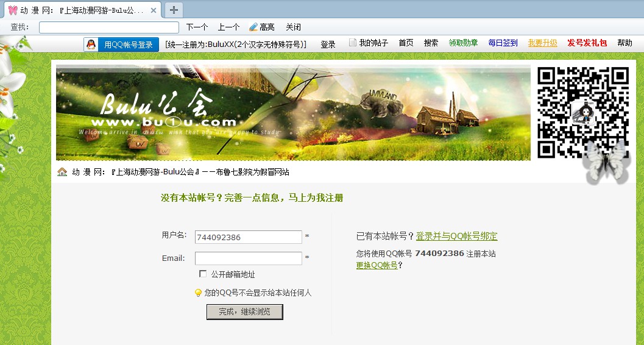This screenshot has width=644, height=345.
Task: Click the highlight pen icon in find bar
Action: tap(253, 27)
